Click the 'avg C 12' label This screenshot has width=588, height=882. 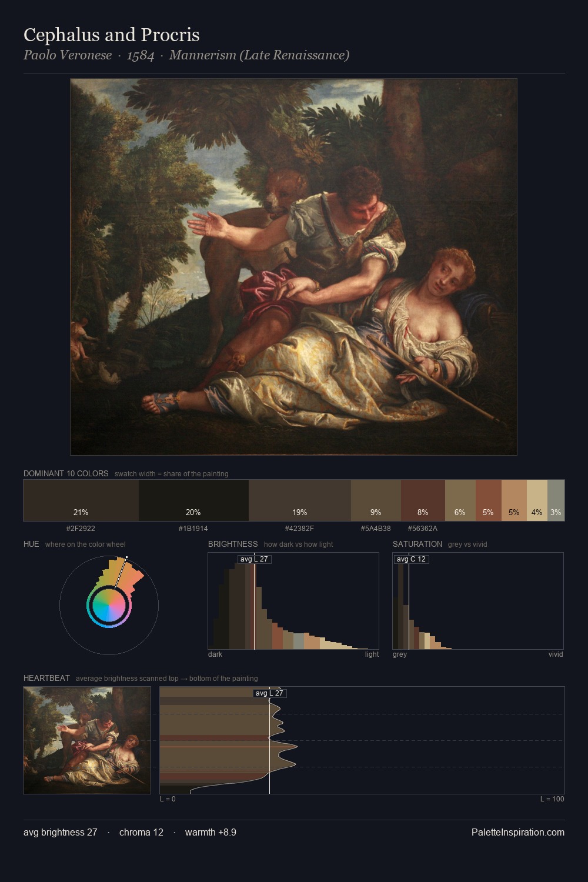411,559
